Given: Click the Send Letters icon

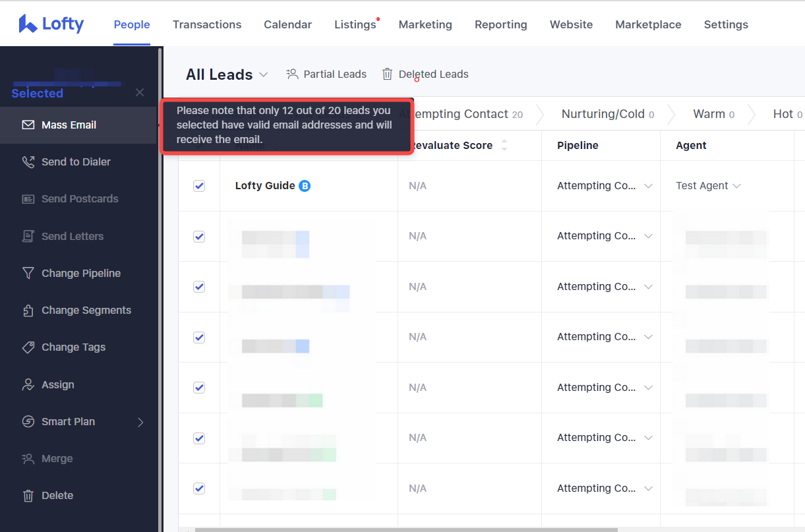Looking at the screenshot, I should [x=28, y=236].
